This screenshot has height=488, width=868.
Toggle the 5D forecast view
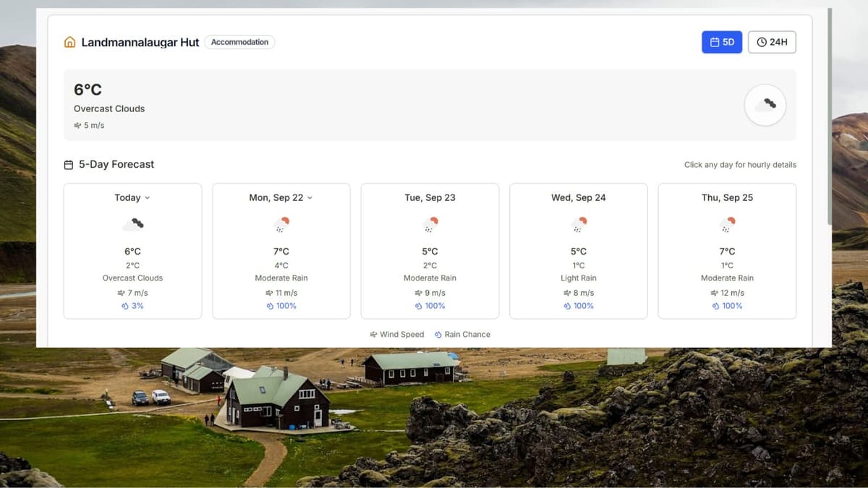pos(721,42)
